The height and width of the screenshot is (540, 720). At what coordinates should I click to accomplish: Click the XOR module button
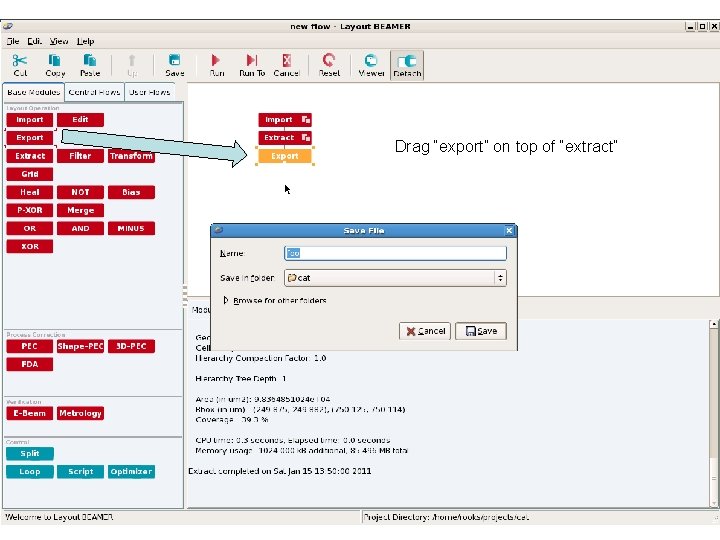pos(30,247)
